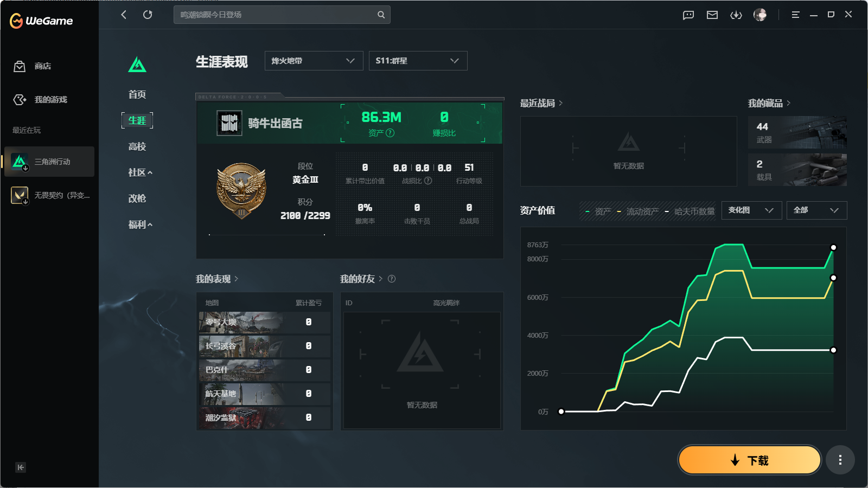Go back with the back arrow
This screenshot has height=488, width=868.
124,15
